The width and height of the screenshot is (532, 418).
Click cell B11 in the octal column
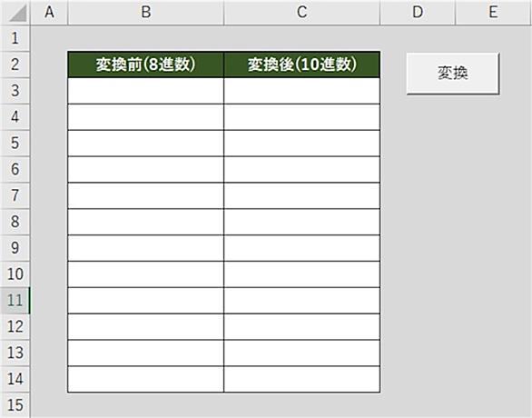[146, 301]
